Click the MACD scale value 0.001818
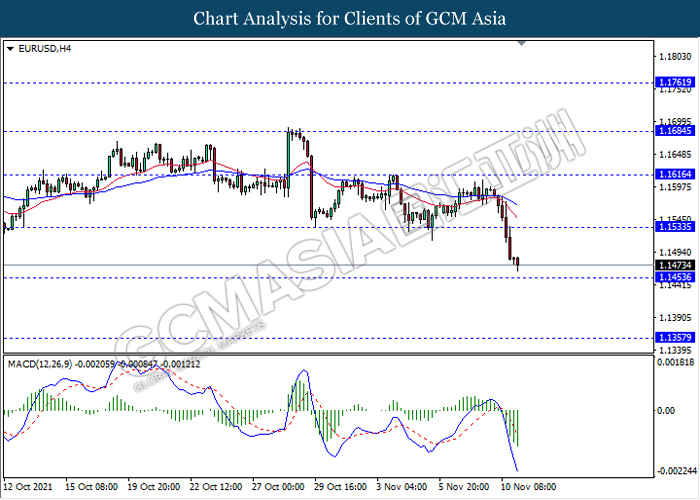This screenshot has width=700, height=500. [675, 362]
